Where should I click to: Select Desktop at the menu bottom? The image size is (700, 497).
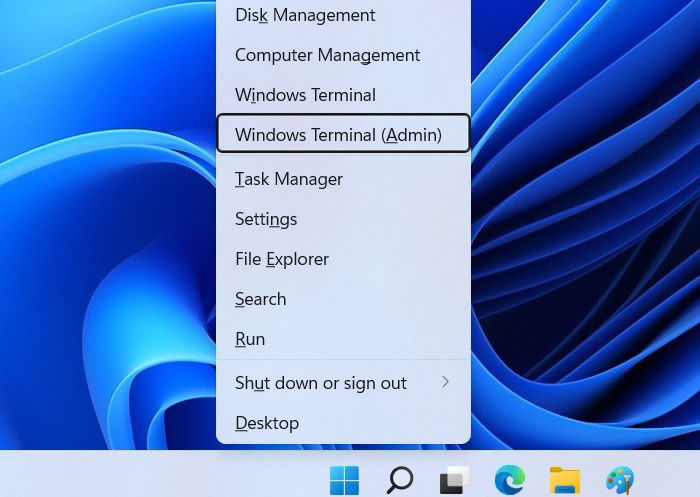click(343, 422)
